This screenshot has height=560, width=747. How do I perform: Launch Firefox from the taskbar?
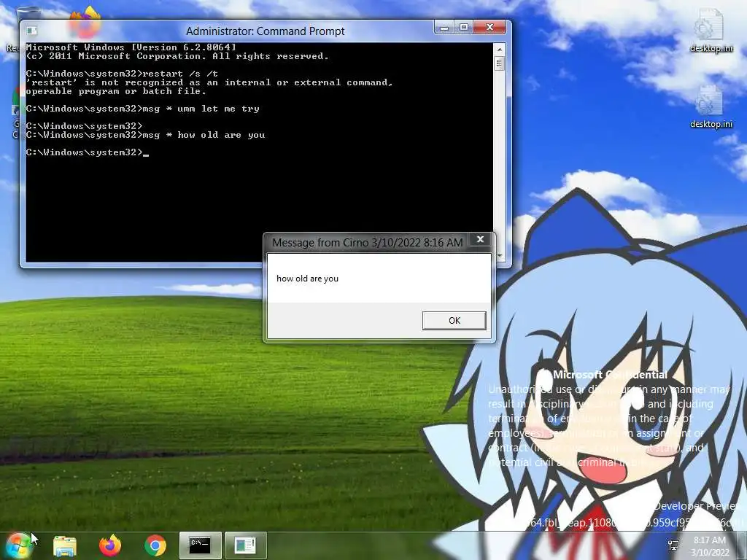[110, 545]
